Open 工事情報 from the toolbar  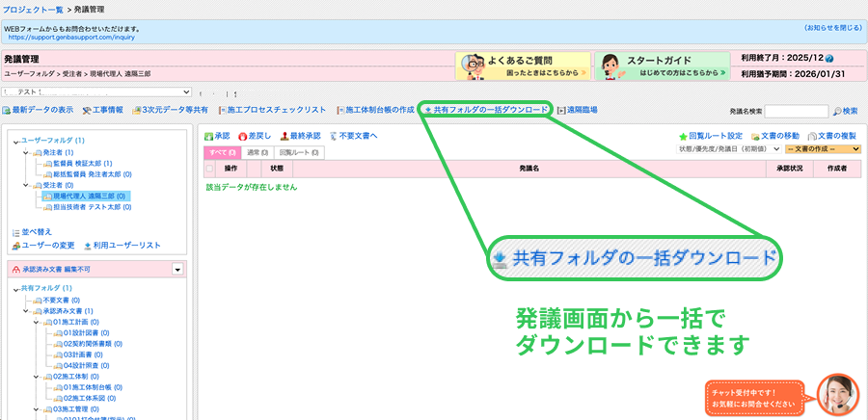point(102,111)
